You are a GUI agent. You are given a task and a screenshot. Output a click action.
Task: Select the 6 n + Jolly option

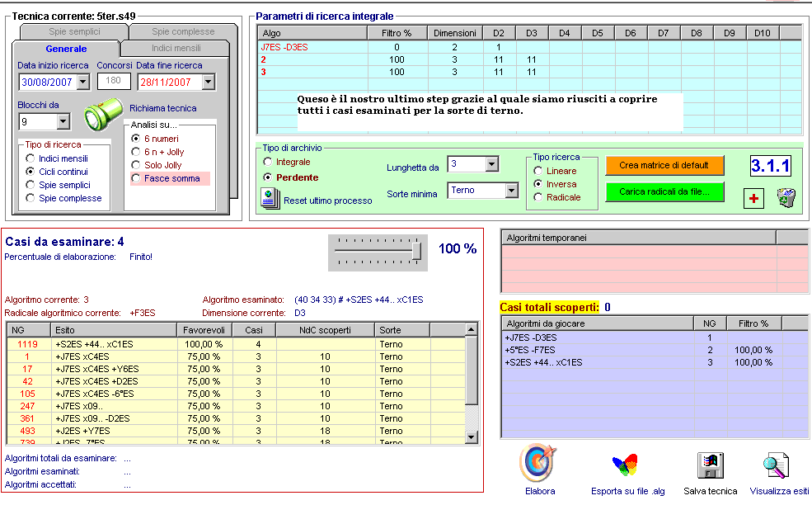pos(136,152)
